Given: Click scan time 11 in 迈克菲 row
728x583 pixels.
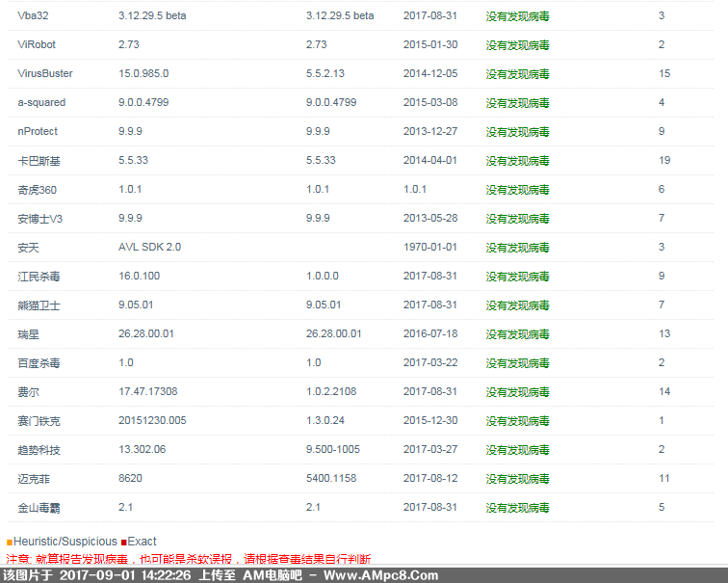Looking at the screenshot, I should pyautogui.click(x=664, y=479).
